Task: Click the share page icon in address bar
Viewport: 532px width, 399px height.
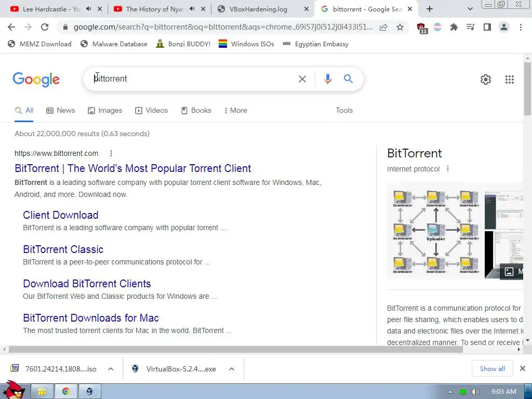Action: tap(383, 27)
